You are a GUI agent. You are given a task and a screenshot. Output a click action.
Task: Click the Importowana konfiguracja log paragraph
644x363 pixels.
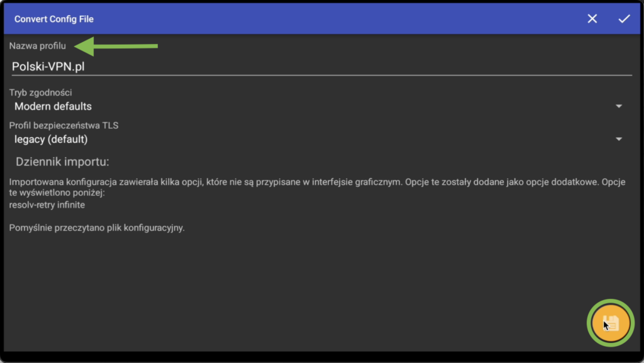click(x=317, y=187)
